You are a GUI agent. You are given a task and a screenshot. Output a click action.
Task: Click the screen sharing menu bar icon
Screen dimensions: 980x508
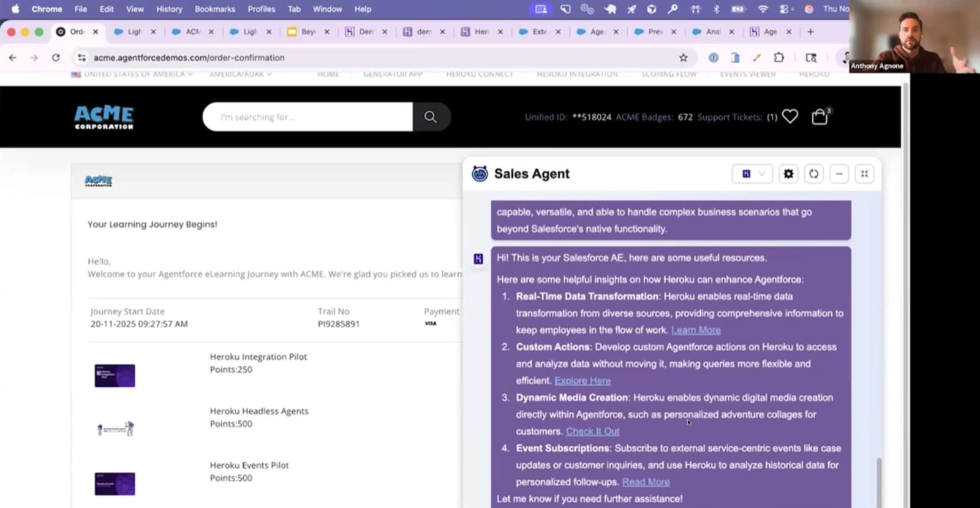[x=541, y=9]
